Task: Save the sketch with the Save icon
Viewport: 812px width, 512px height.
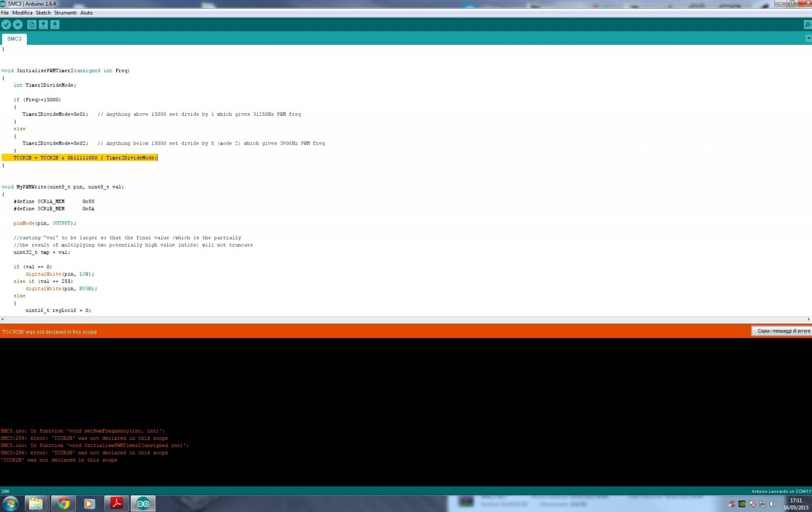Action: [55, 24]
